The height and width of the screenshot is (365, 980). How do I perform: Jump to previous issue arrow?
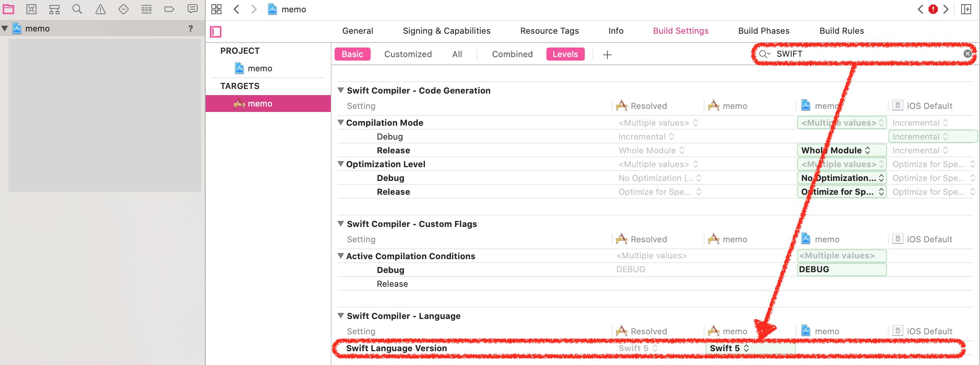[920, 9]
